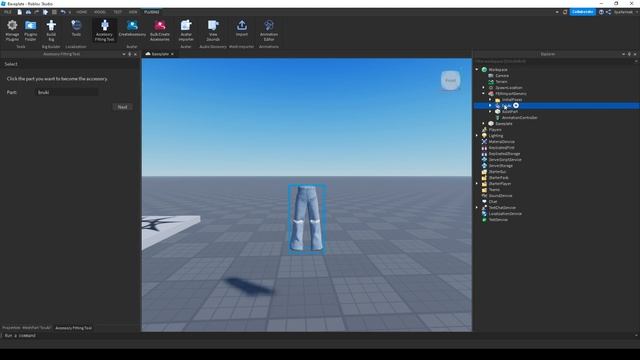640x360 pixels.
Task: Open the Bulk Create Accessories plugin
Action: (160, 31)
